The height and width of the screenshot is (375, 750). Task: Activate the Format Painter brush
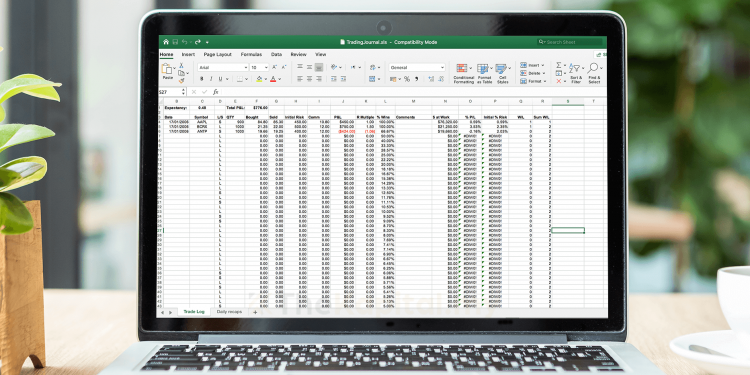tap(181, 81)
